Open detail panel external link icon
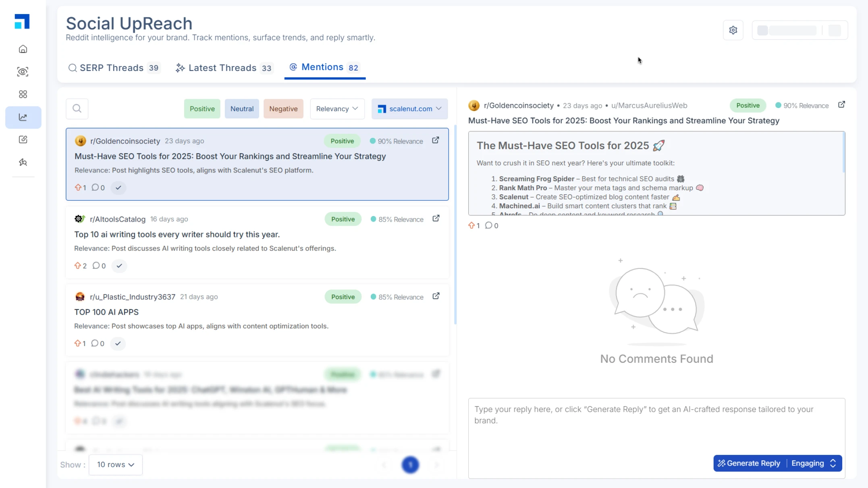 (841, 105)
